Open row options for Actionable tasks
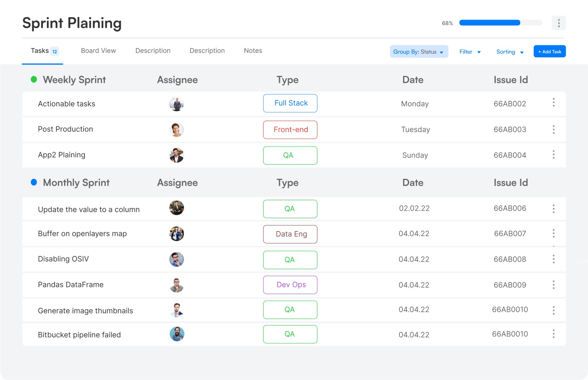 [553, 102]
